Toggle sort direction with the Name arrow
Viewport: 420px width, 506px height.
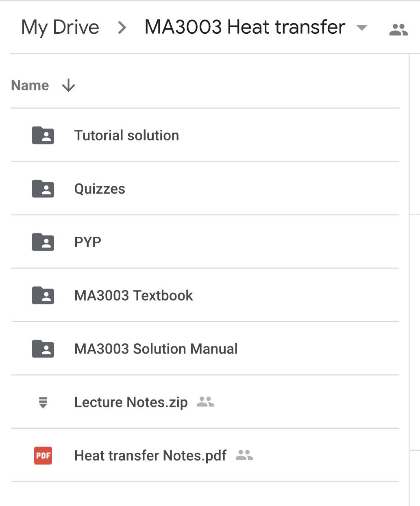68,85
